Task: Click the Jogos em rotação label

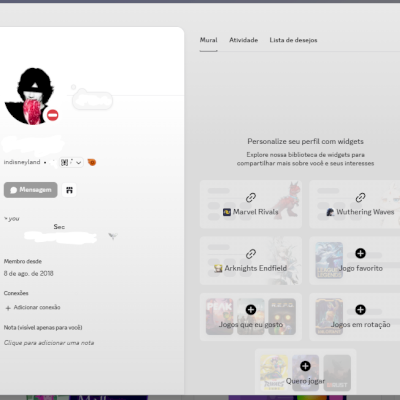Action: coord(360,325)
